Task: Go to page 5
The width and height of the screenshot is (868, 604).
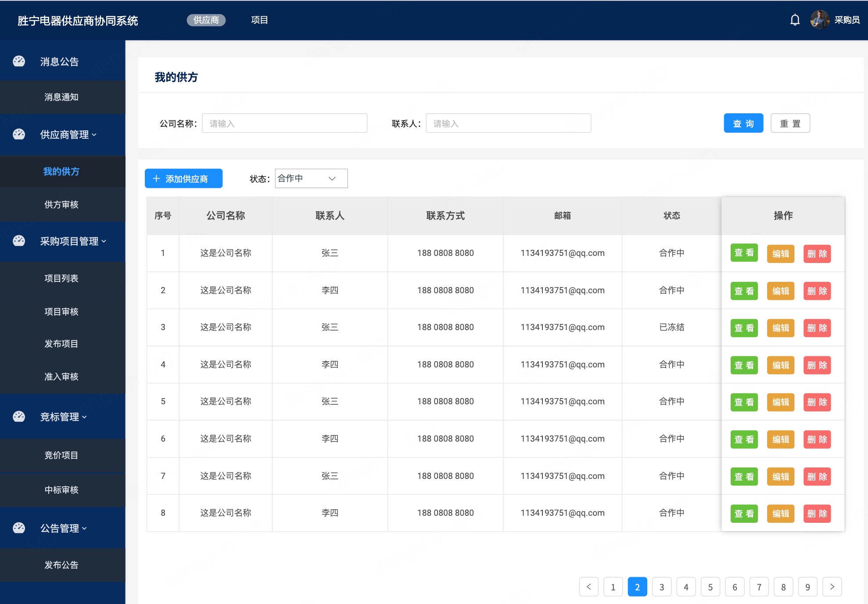Action: click(x=710, y=587)
